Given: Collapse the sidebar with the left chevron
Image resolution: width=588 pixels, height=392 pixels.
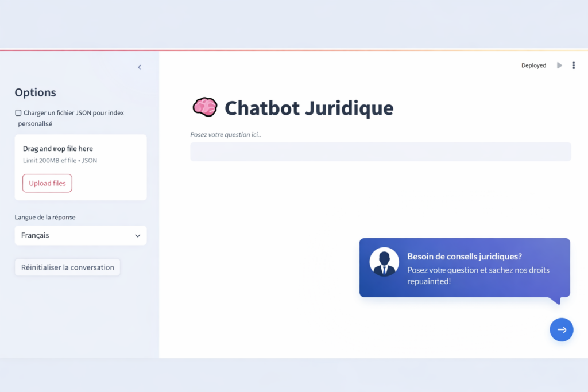Looking at the screenshot, I should tap(140, 67).
